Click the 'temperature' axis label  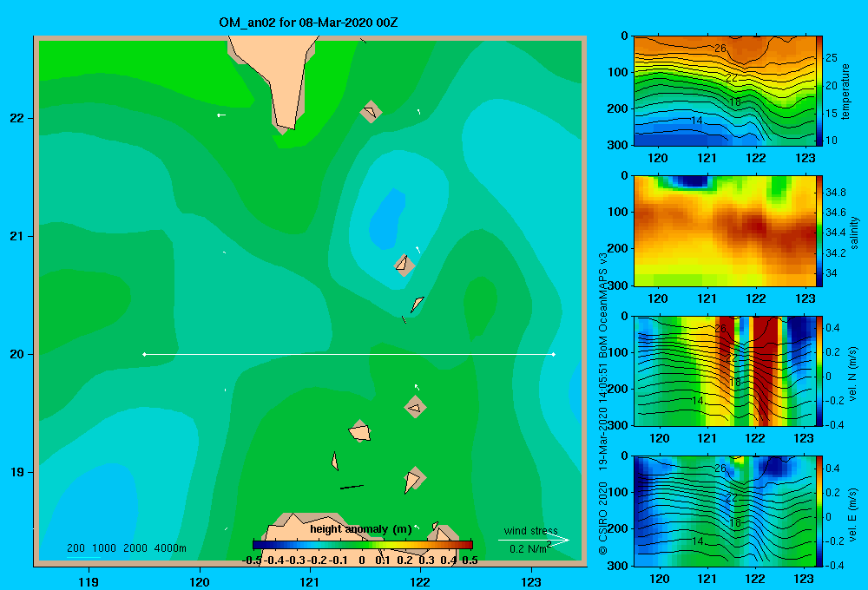[845, 91]
